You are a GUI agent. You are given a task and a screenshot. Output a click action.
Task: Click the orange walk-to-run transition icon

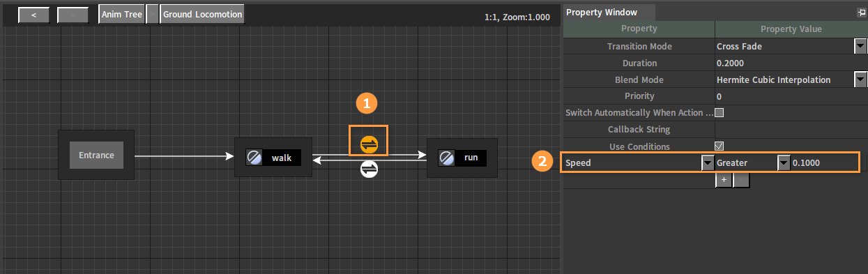pos(369,144)
